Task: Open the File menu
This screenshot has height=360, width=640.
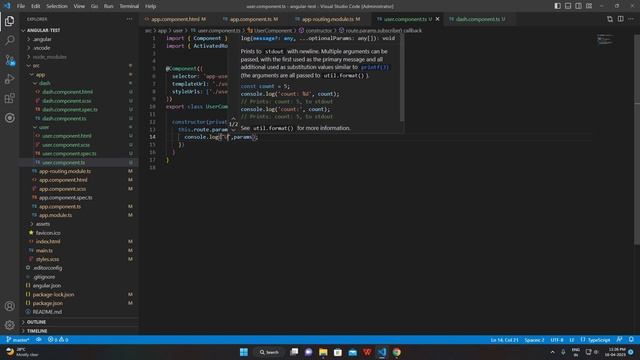Action: pos(21,6)
